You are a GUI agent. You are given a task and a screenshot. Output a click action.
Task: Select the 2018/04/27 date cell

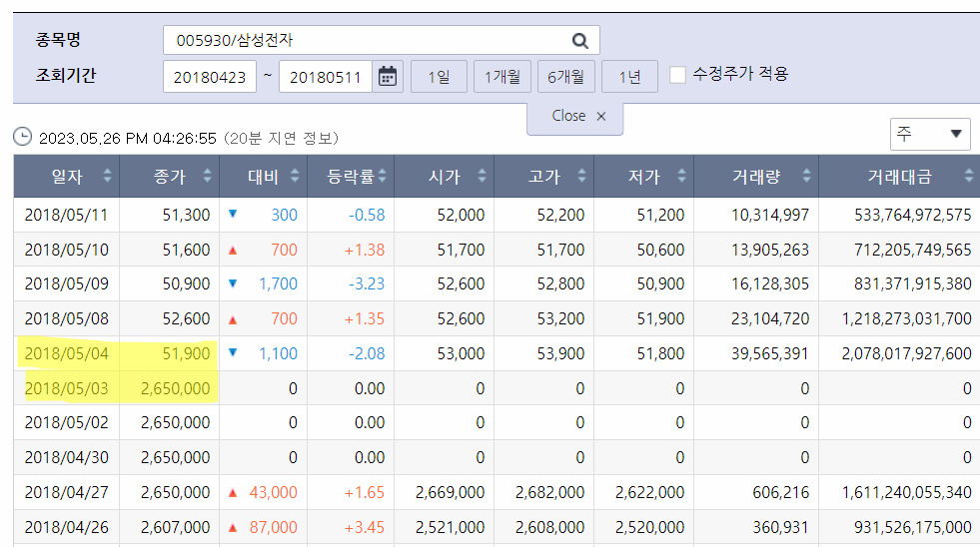click(67, 493)
